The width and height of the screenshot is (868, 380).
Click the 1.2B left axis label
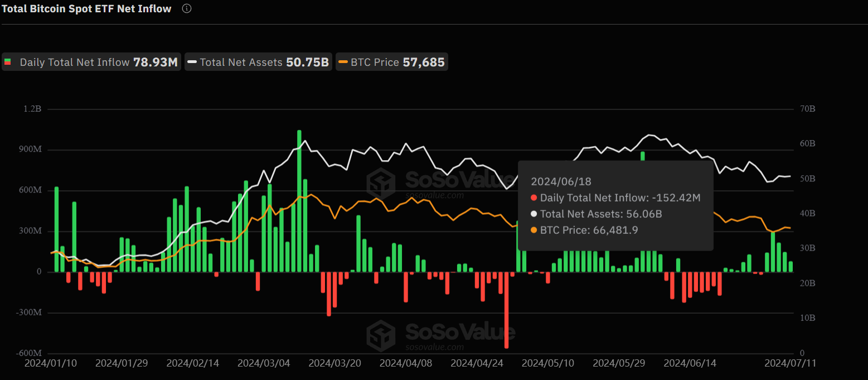point(32,109)
